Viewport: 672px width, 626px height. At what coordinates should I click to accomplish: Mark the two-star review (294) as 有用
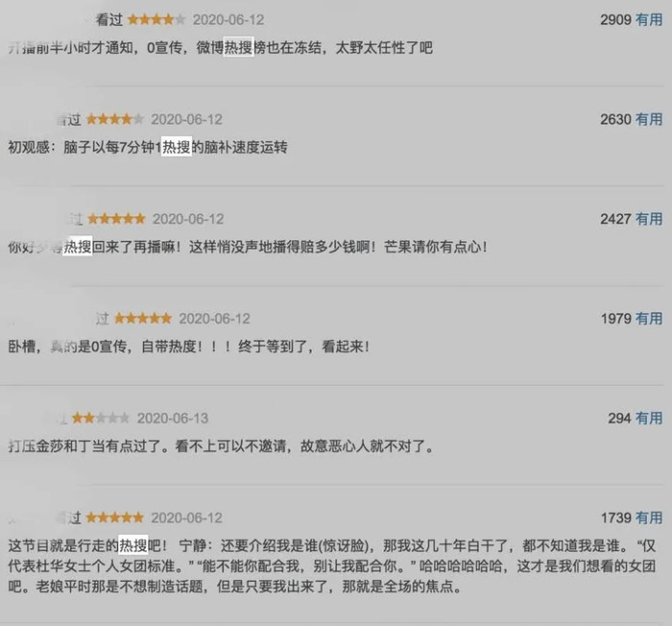(x=649, y=418)
